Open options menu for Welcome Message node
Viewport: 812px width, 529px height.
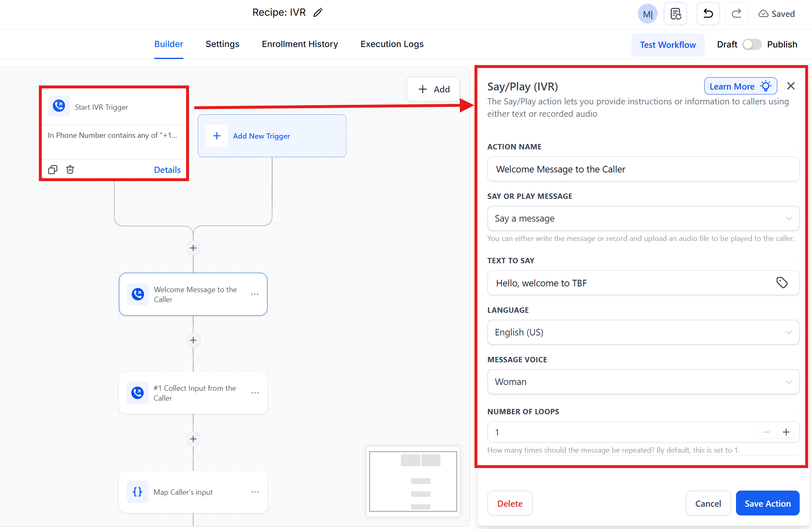tap(255, 294)
